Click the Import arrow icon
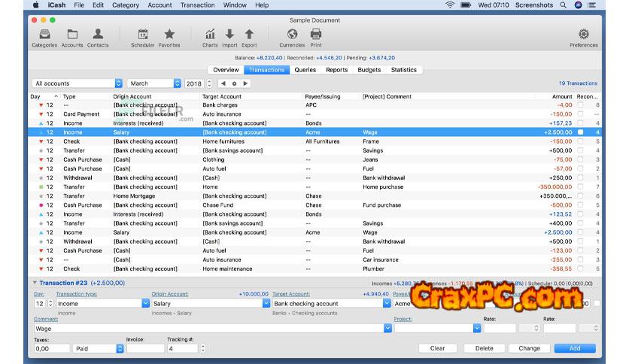This screenshot has height=364, width=629. pos(229,35)
